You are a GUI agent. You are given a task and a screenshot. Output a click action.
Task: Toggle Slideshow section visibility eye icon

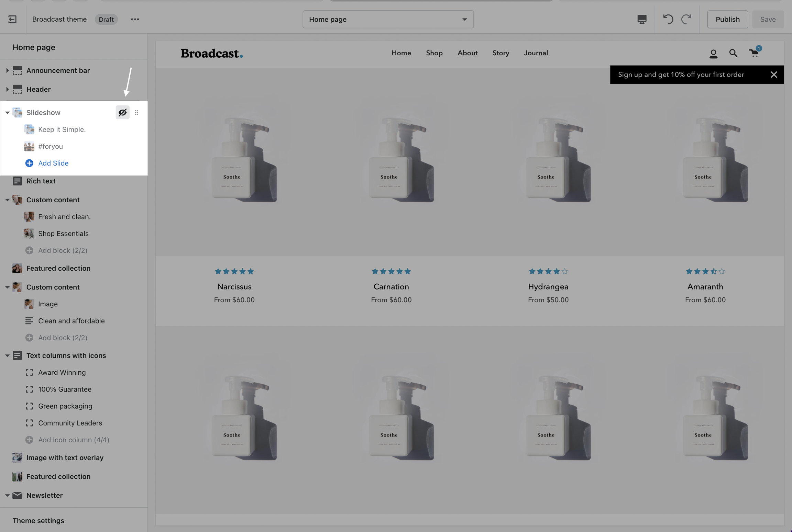(122, 113)
